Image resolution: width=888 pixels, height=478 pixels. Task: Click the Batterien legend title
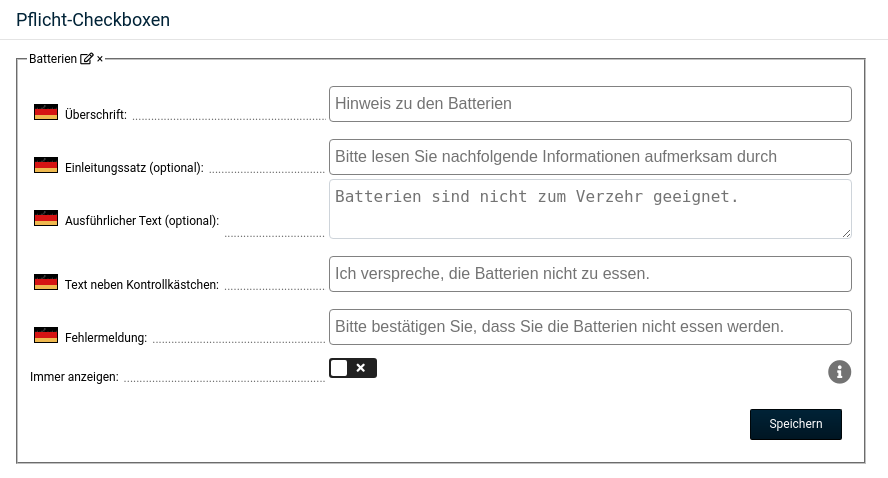[x=53, y=59]
